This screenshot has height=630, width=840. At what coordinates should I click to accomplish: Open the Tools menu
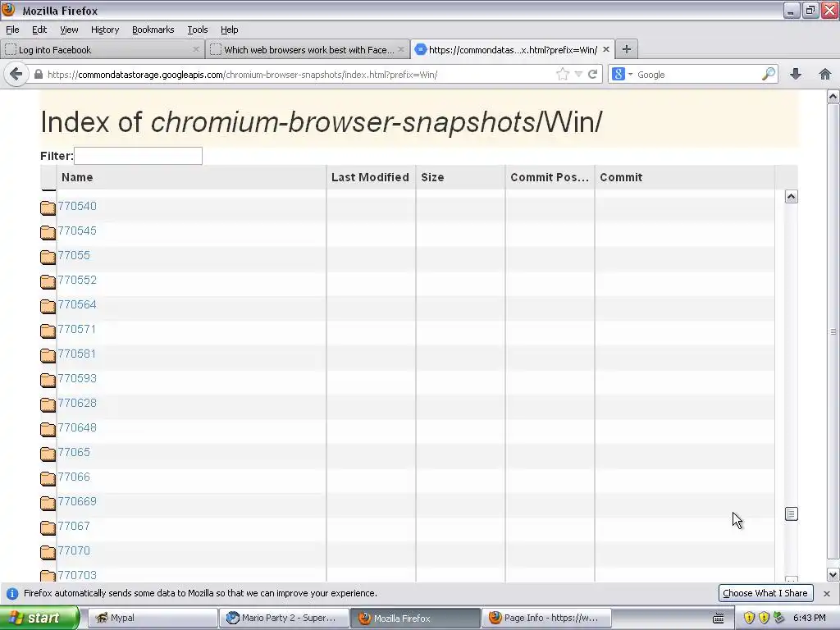point(197,30)
